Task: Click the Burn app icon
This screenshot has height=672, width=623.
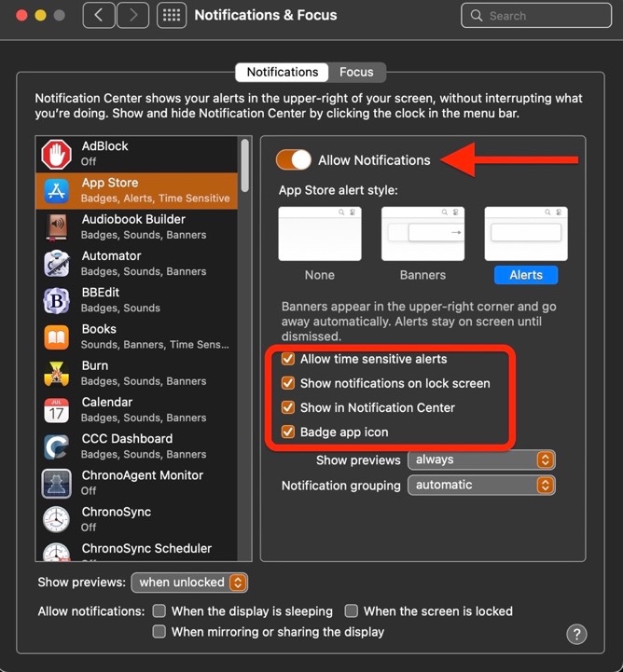Action: tap(56, 374)
